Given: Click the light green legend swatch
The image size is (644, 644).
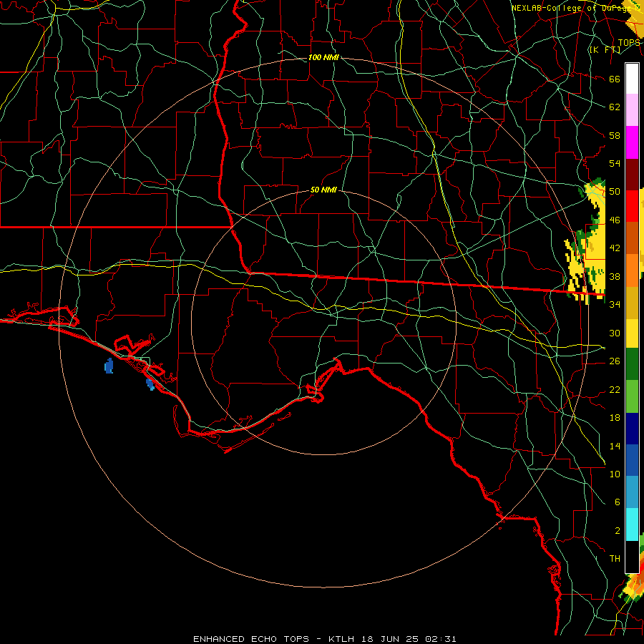Looking at the screenshot, I should [632, 396].
